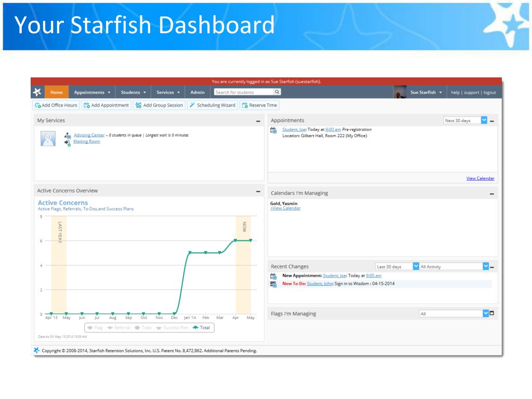Collapse the Recent Changes panel
Screen dimensions: 532x399
492,268
